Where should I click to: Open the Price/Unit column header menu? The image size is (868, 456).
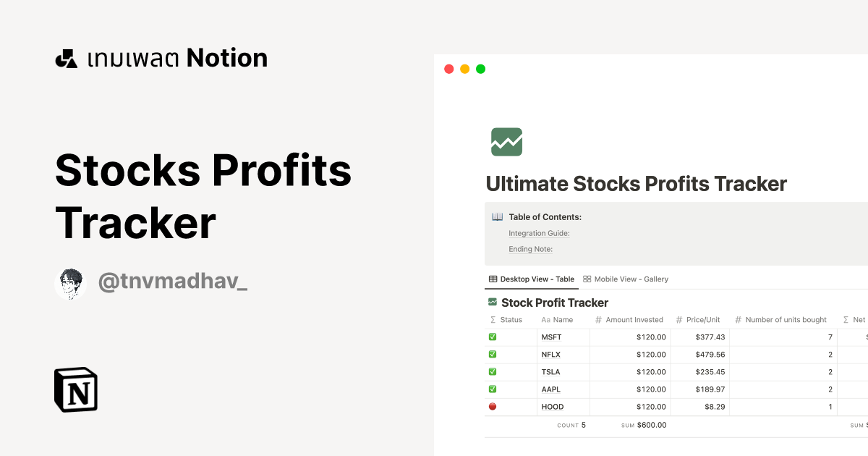click(702, 320)
